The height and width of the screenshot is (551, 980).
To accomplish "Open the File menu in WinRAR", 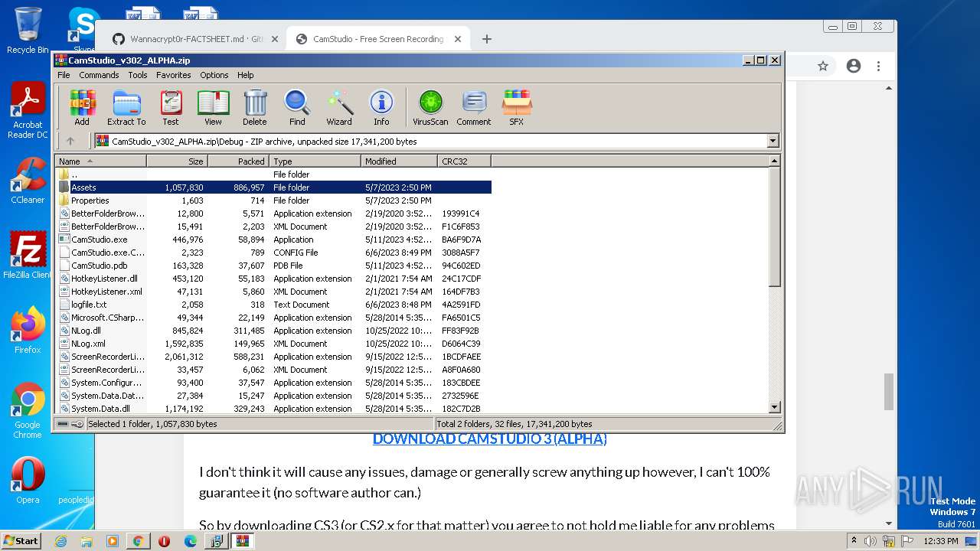I will (64, 75).
